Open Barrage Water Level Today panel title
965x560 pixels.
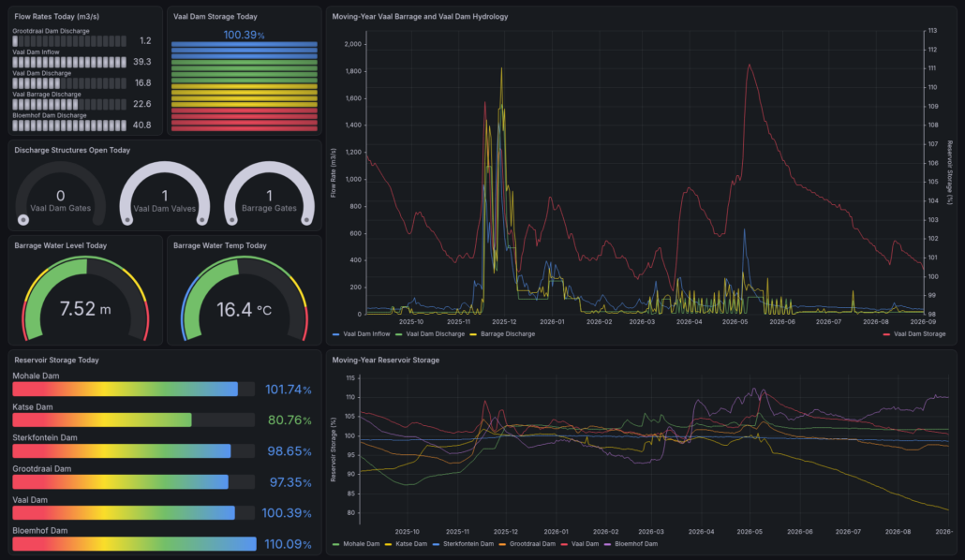coord(60,245)
